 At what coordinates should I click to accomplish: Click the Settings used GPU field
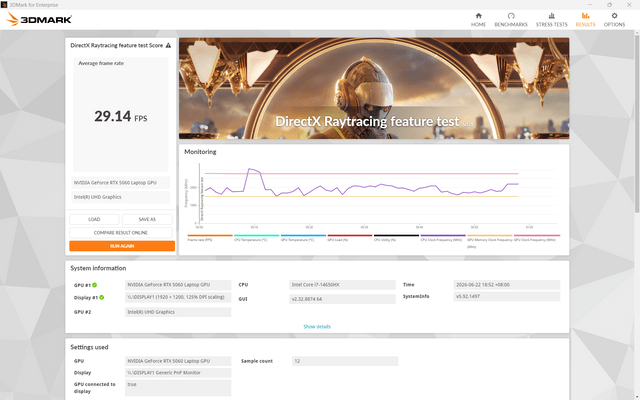click(178, 361)
